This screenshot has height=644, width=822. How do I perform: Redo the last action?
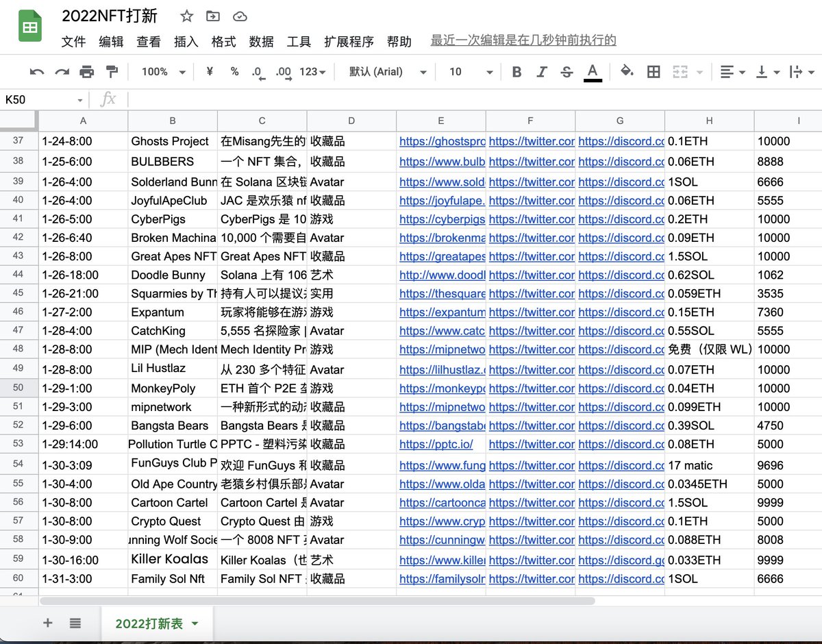pos(62,72)
